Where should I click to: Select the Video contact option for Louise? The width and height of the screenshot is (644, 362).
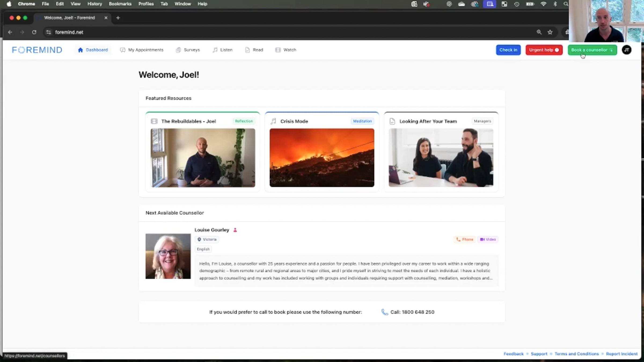(488, 239)
